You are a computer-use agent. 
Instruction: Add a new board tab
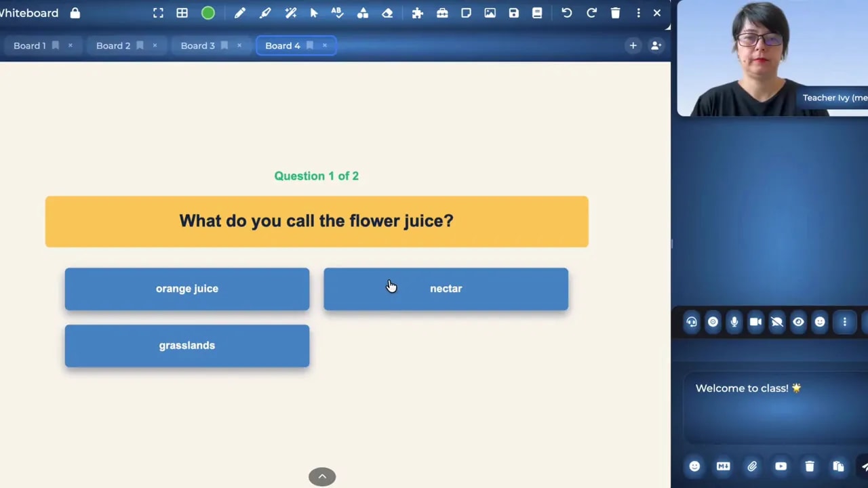[633, 45]
